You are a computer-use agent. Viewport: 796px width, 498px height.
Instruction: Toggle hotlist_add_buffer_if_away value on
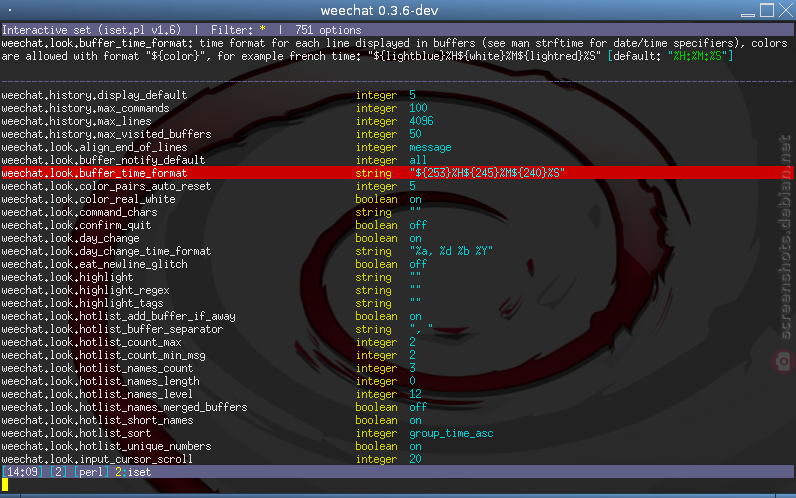pos(415,317)
